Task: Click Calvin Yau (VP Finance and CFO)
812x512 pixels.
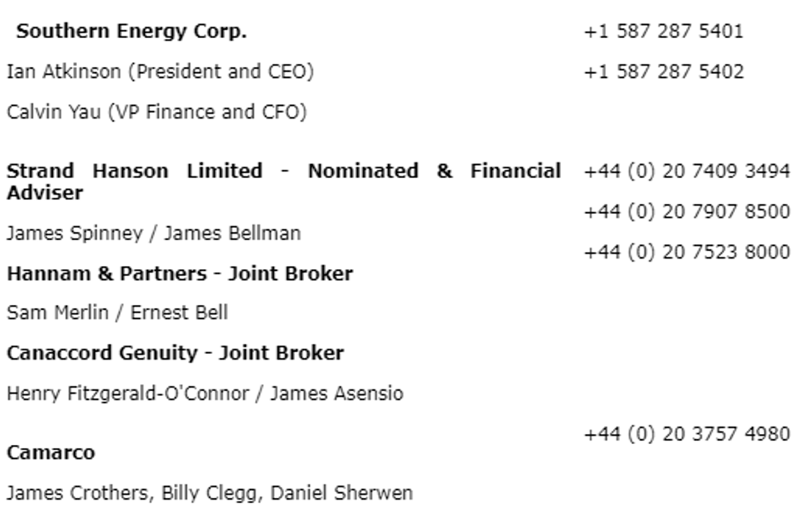Action: (x=157, y=112)
